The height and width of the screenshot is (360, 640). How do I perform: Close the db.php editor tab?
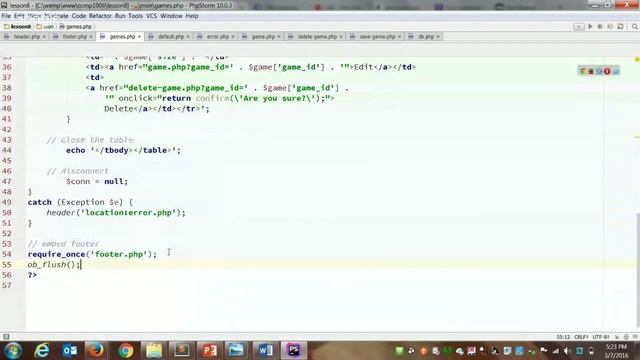click(438, 37)
